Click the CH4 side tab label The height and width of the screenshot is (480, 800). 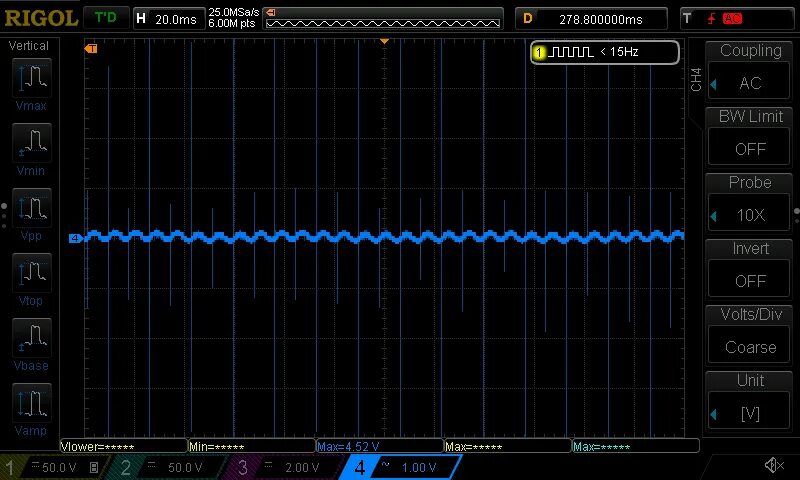point(696,80)
